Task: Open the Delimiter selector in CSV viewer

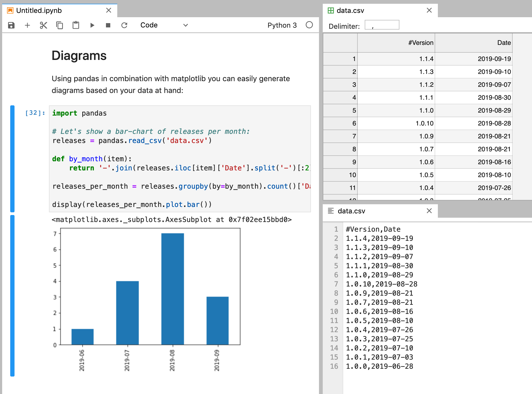Action: click(x=382, y=25)
